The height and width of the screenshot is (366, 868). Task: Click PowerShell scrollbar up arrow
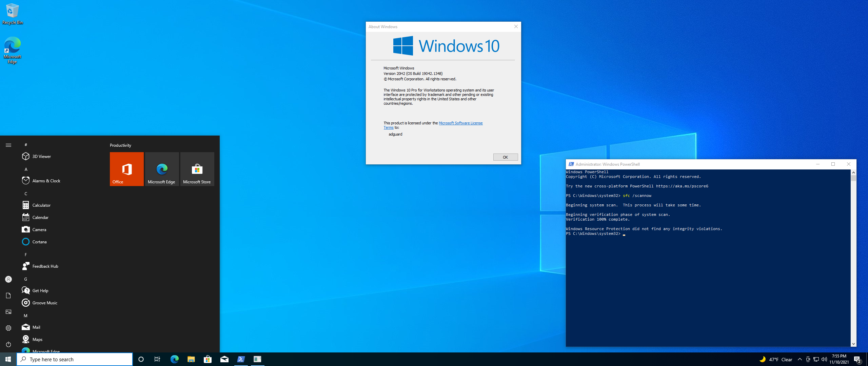[853, 172]
